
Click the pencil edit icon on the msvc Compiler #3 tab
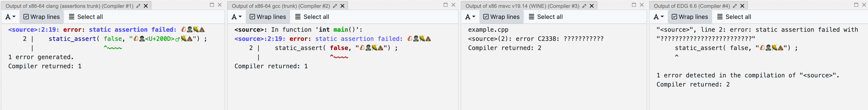click(584, 6)
